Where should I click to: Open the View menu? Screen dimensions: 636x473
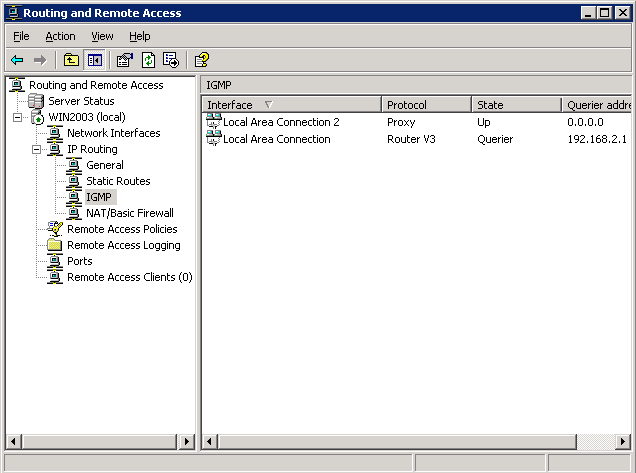point(102,36)
